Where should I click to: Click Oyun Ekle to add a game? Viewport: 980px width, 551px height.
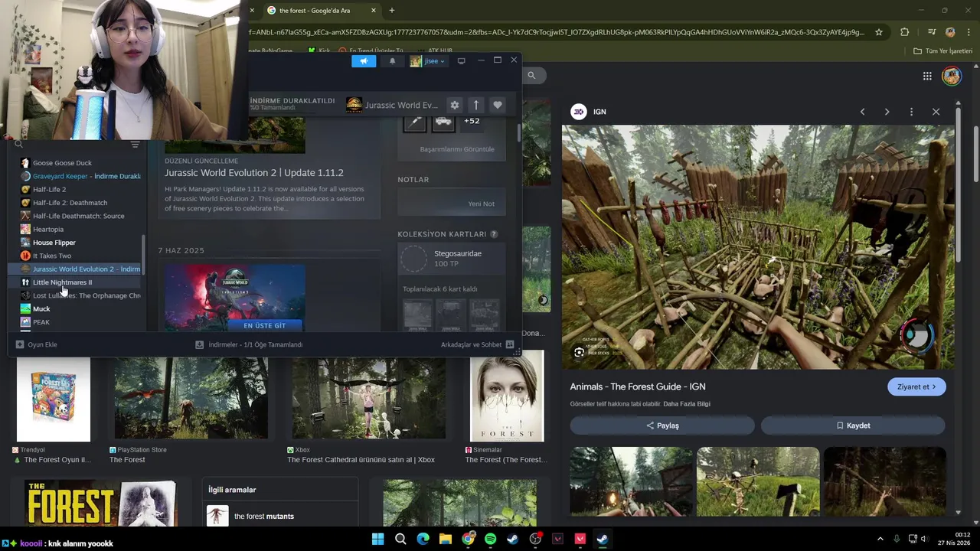point(36,344)
